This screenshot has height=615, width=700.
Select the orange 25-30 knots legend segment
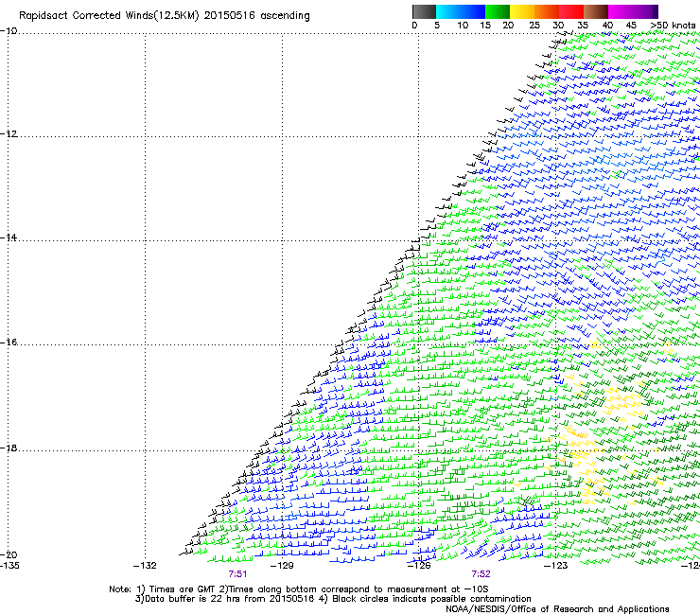547,11
